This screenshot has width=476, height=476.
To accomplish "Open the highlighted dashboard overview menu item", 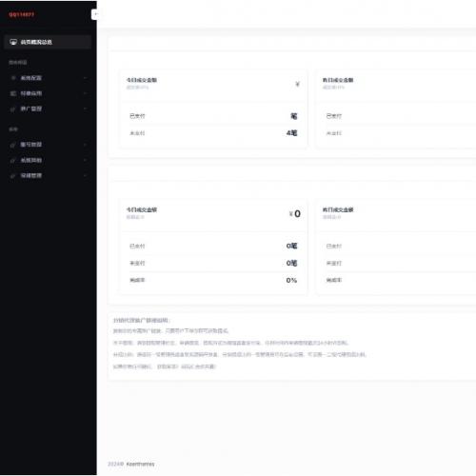I will click(x=48, y=42).
